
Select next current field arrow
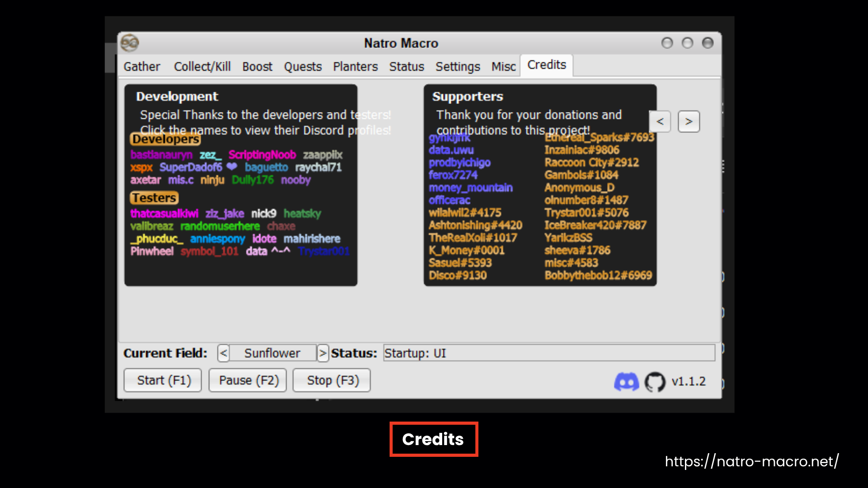[323, 353]
